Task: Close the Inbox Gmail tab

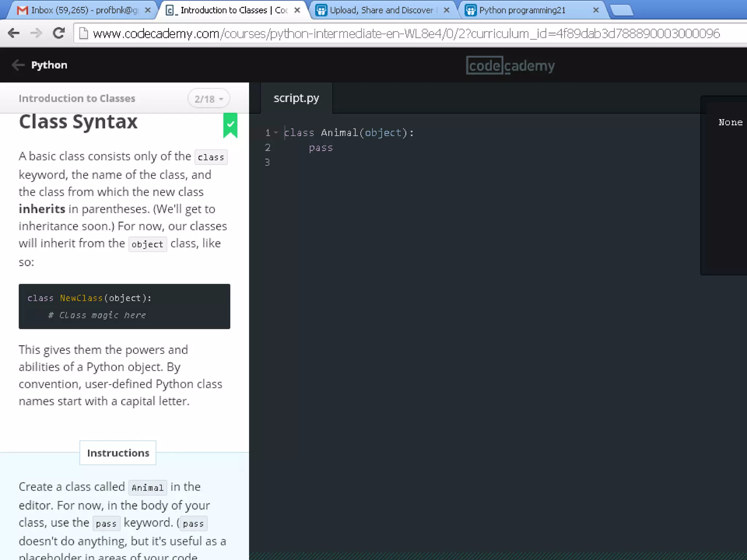Action: pos(148,10)
